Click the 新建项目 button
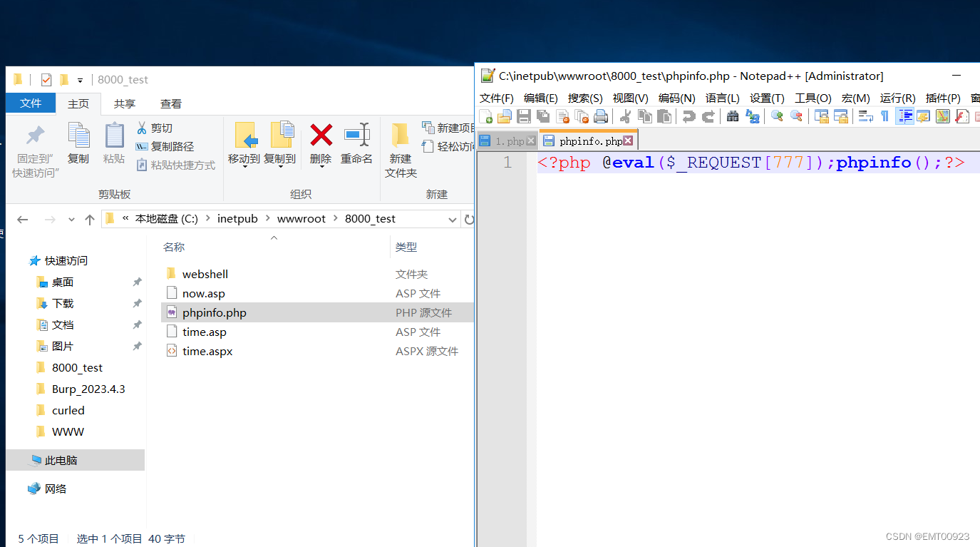The width and height of the screenshot is (980, 547). click(x=448, y=128)
